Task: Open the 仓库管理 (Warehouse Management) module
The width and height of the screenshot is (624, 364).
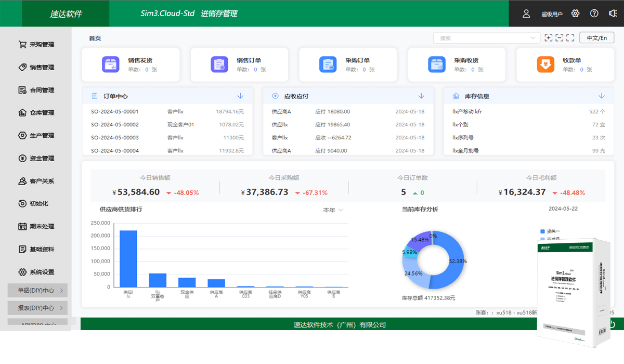Action: pyautogui.click(x=36, y=112)
